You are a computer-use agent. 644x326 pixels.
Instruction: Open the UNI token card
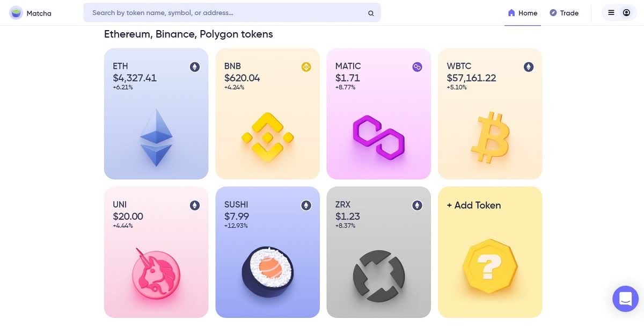pos(156,252)
